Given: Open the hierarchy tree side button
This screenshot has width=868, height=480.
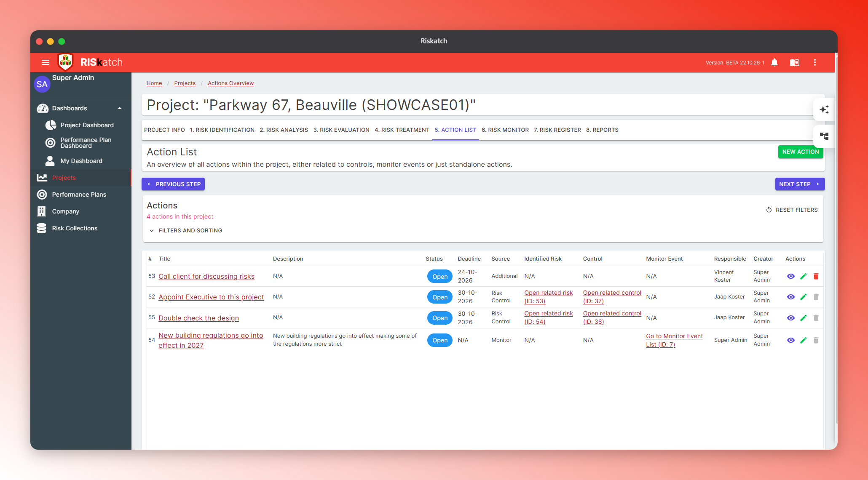Looking at the screenshot, I should click(x=824, y=136).
